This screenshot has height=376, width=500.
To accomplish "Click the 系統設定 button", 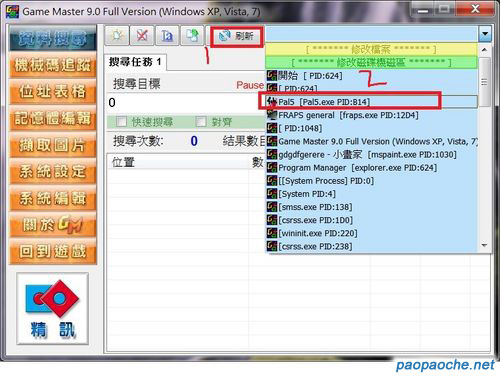I will 53,171.
